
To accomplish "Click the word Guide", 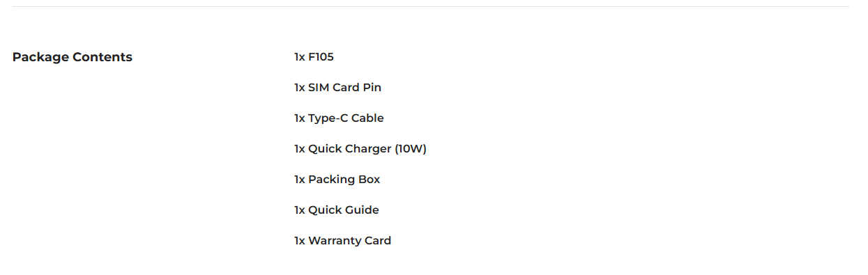I will 363,210.
